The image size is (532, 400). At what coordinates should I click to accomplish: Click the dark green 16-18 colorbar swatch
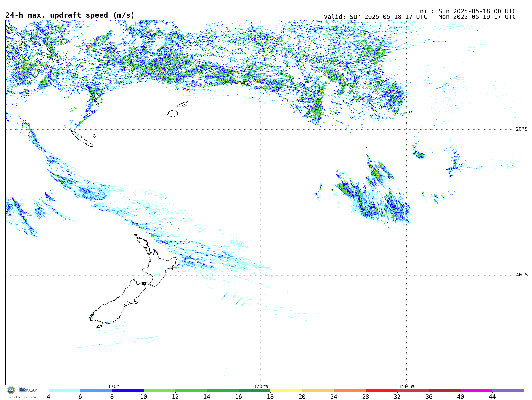coord(254,391)
